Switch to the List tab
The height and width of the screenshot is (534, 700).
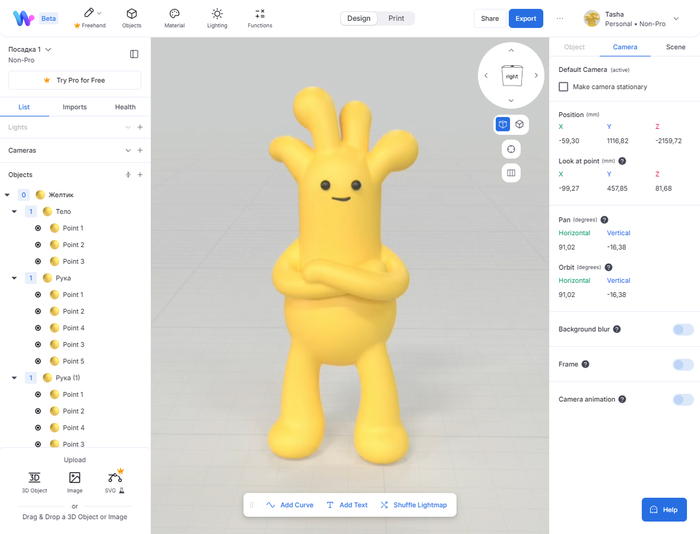point(24,107)
